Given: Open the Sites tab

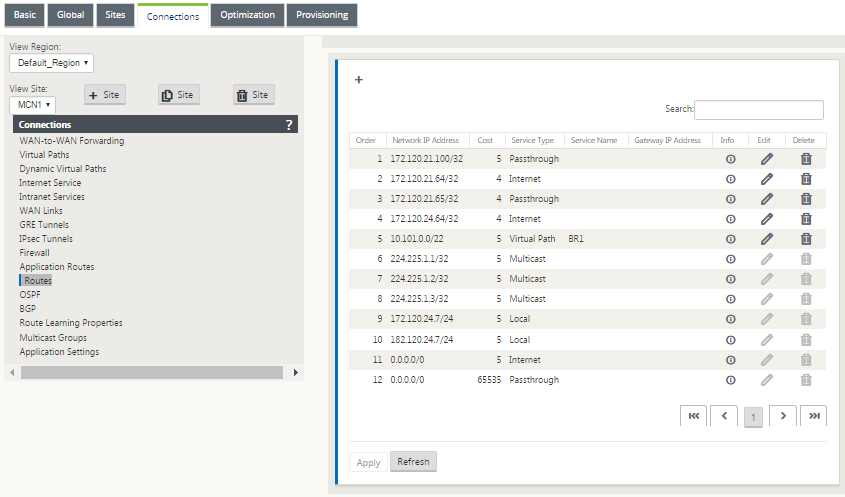Looking at the screenshot, I should click(x=115, y=15).
